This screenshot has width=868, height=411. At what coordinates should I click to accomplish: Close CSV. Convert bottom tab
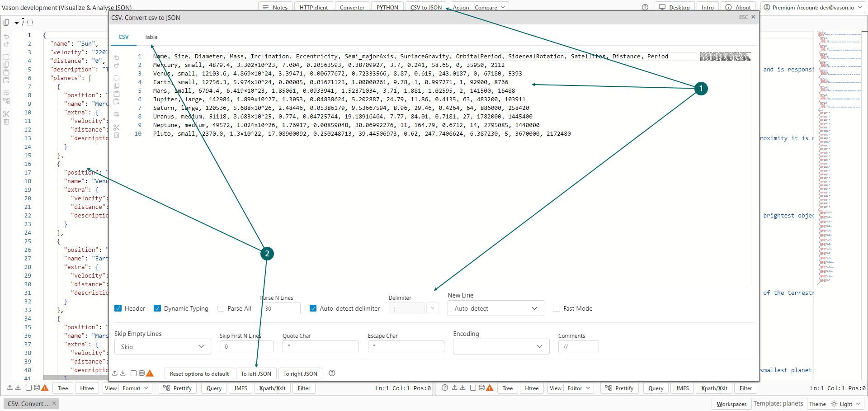tap(54, 403)
